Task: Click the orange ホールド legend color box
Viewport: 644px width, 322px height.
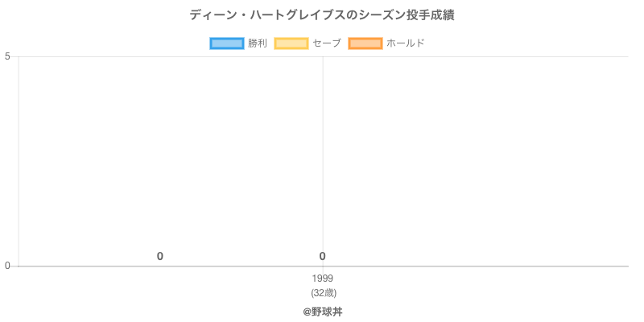Action: [x=365, y=43]
